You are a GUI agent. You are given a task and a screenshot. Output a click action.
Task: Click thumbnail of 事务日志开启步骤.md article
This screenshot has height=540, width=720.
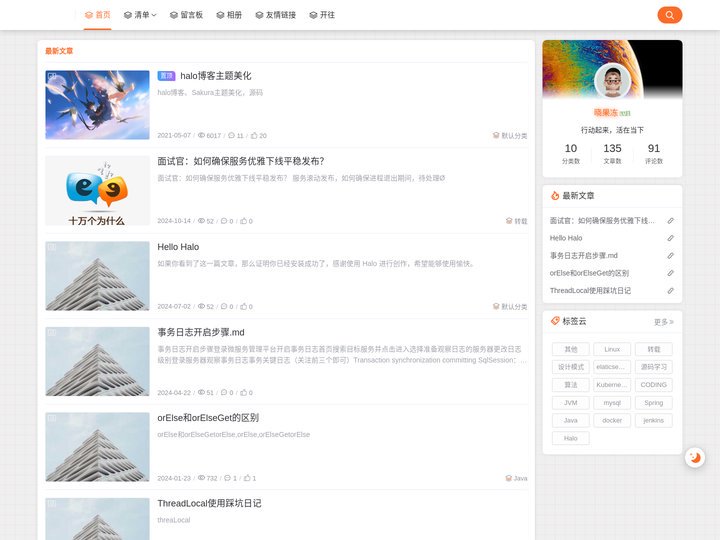97,361
